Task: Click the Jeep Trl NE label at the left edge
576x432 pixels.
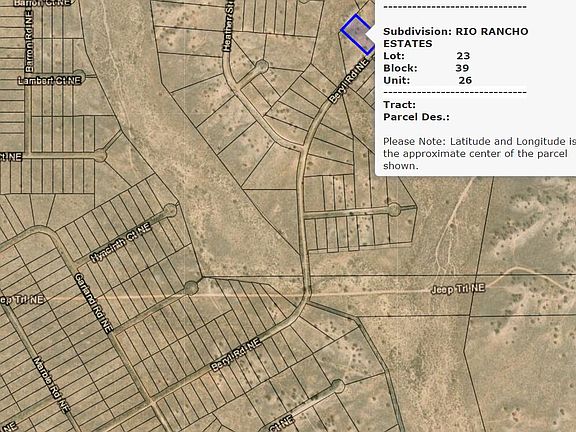Action: [22, 300]
